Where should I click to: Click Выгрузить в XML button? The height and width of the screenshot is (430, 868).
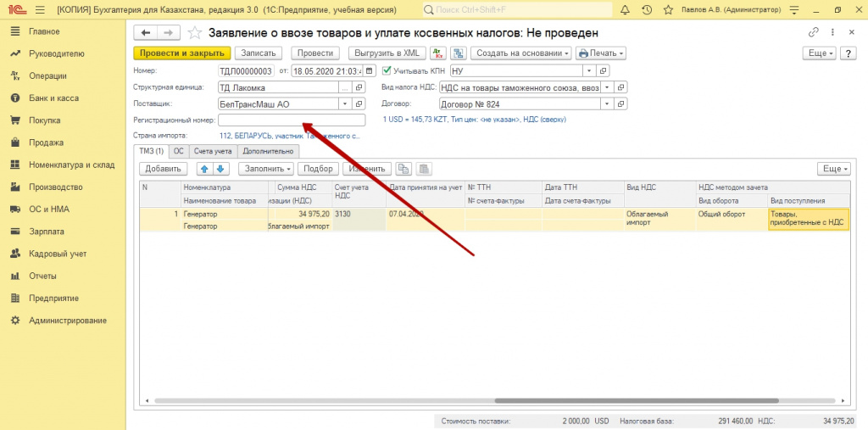click(x=387, y=53)
